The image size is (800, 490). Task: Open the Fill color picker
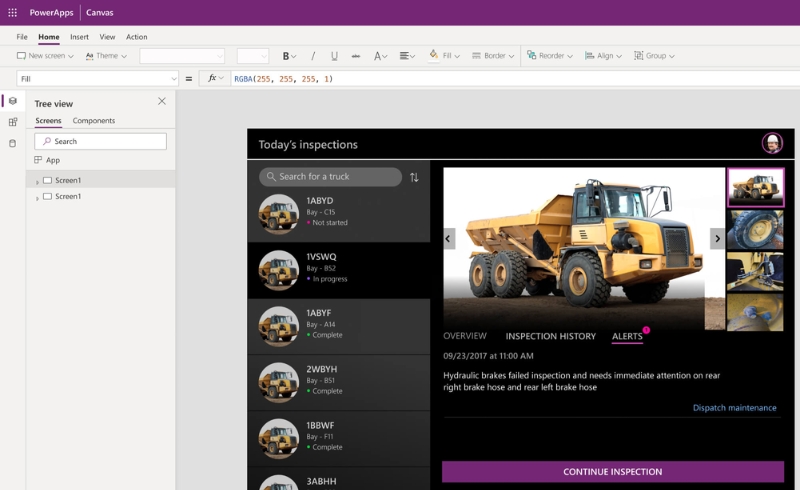tap(444, 56)
